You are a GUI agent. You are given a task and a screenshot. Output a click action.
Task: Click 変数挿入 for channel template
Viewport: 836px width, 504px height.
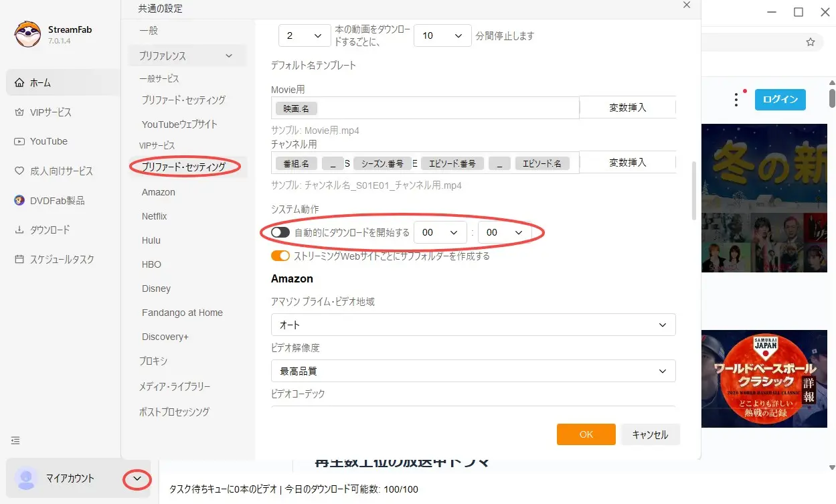click(627, 162)
